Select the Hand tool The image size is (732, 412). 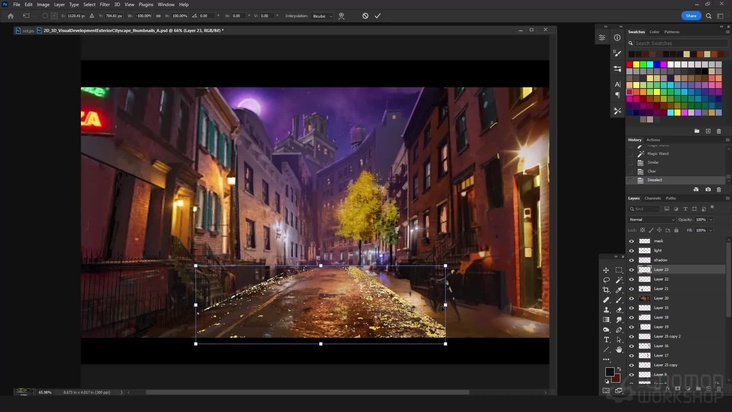619,349
